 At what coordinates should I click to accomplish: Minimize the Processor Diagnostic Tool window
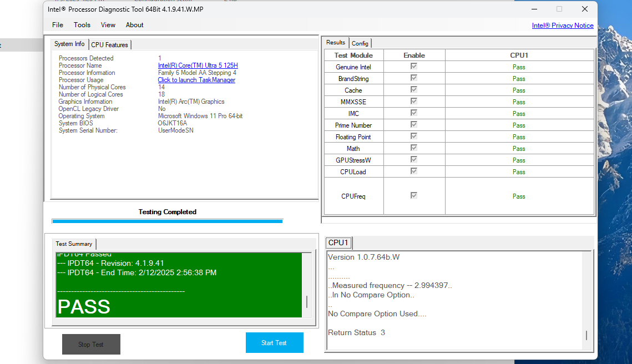tap(534, 9)
